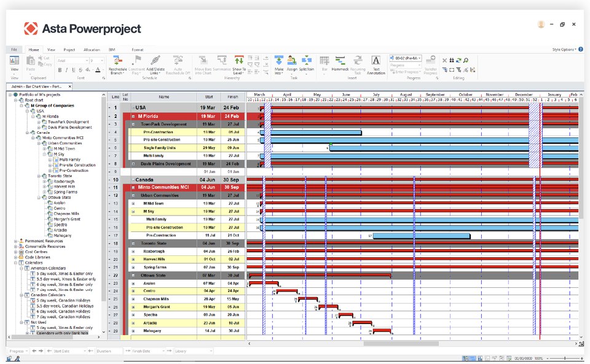Image resolution: width=590 pixels, height=364 pixels.
Task: Click the Gantt chart horizontal scrollbar
Action: [x=401, y=343]
